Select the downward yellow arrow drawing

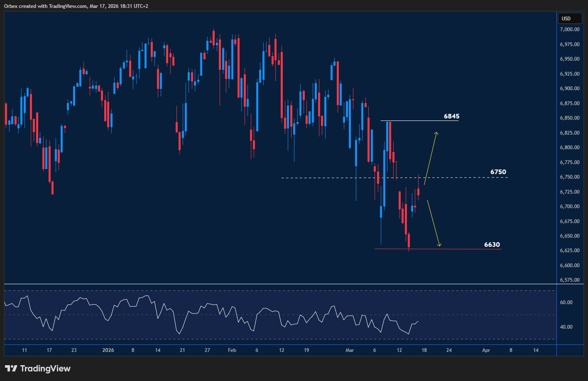pyautogui.click(x=433, y=222)
